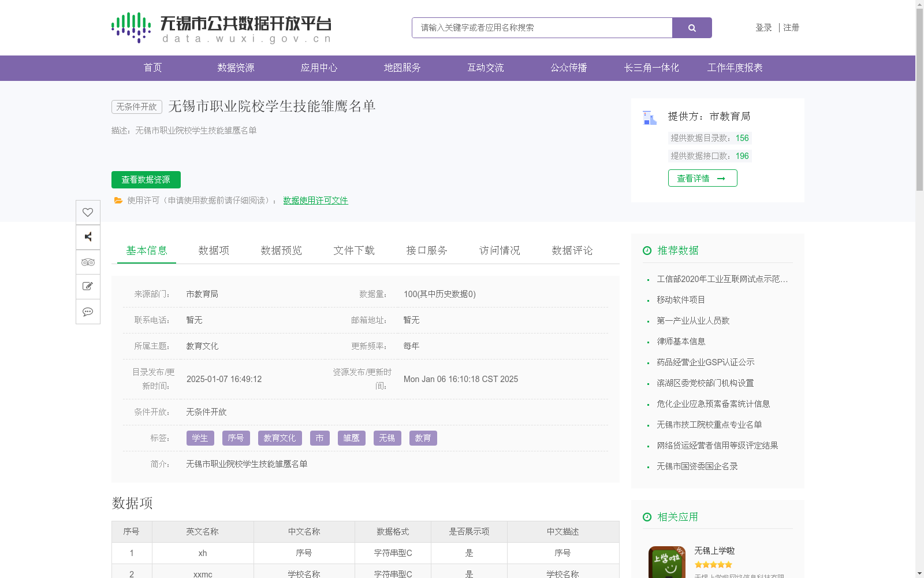This screenshot has width=924, height=578.
Task: Open the 工作年度报表 navigation menu
Action: pyautogui.click(x=735, y=68)
